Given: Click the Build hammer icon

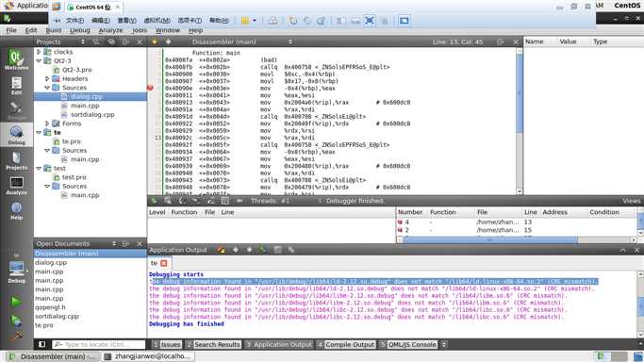Looking at the screenshot, I should (x=16, y=337).
